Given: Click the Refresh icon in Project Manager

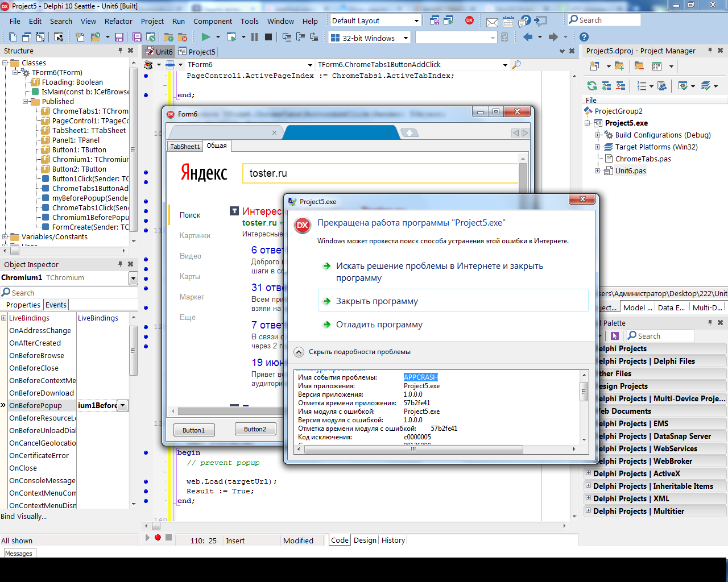Looking at the screenshot, I should click(592, 86).
